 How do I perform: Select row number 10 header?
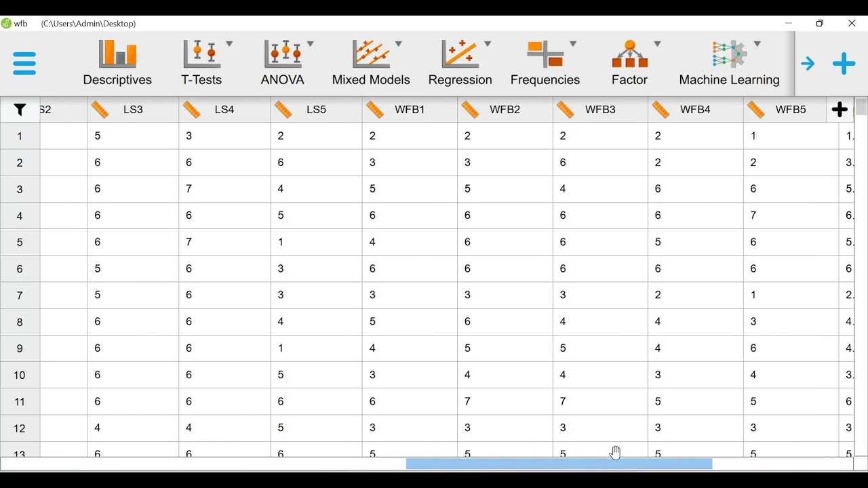20,375
